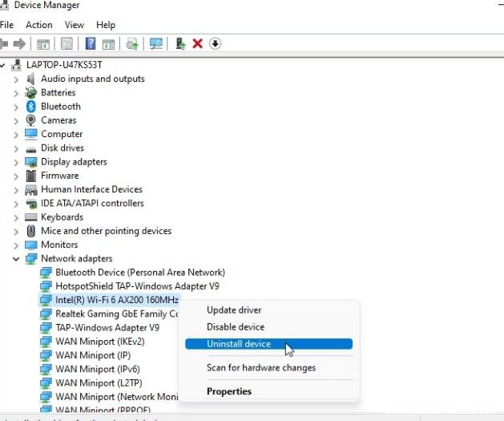504x421 pixels.
Task: Click the Forward arrow toolbar icon
Action: [x=19, y=43]
